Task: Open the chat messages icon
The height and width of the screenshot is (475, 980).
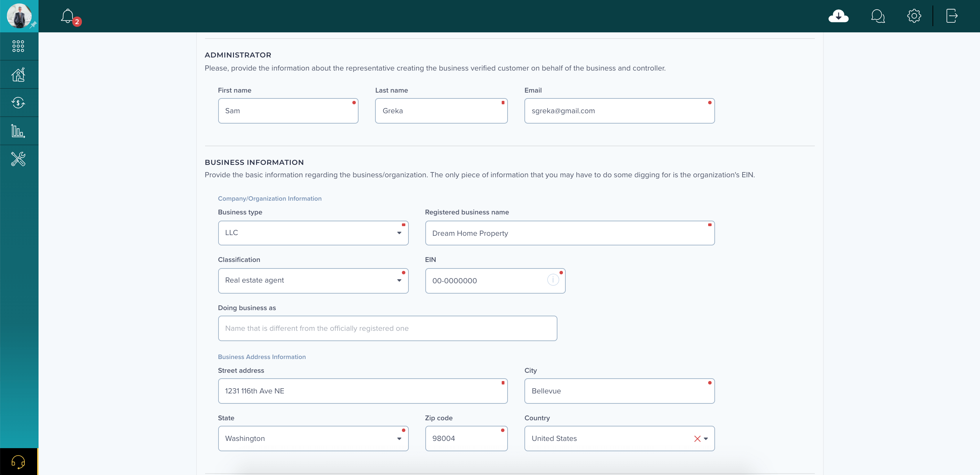Action: point(878,16)
